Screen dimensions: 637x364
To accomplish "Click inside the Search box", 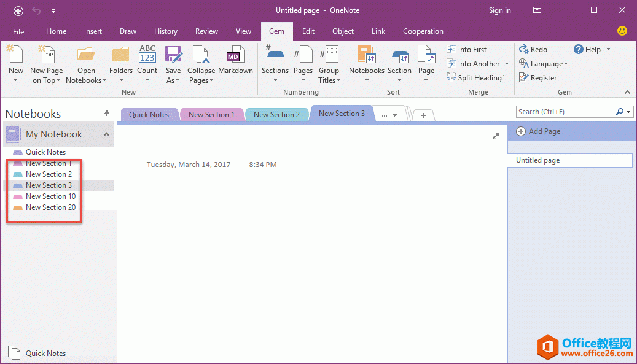I will click(565, 111).
